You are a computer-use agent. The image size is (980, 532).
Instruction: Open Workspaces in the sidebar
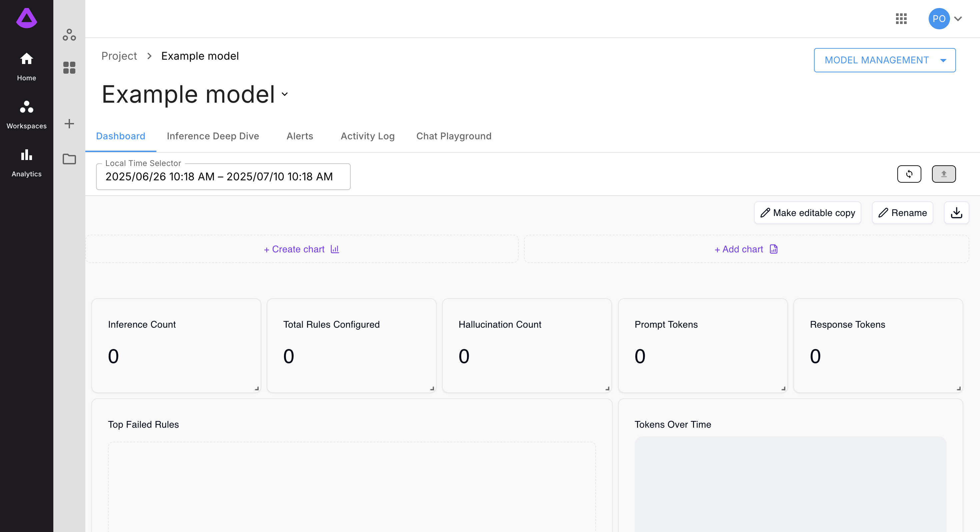coord(27,115)
